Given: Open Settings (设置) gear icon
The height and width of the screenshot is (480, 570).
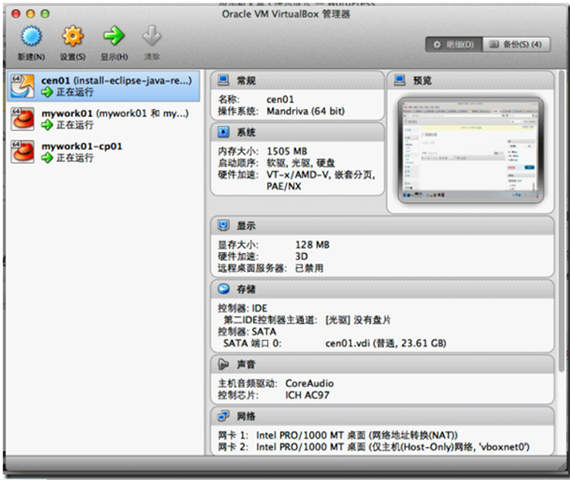Looking at the screenshot, I should [x=73, y=36].
